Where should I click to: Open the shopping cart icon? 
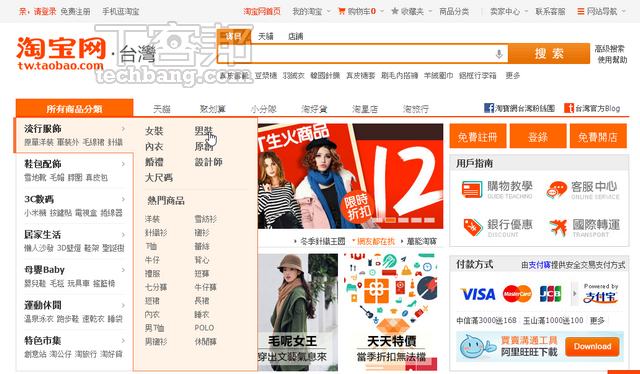pyautogui.click(x=342, y=11)
